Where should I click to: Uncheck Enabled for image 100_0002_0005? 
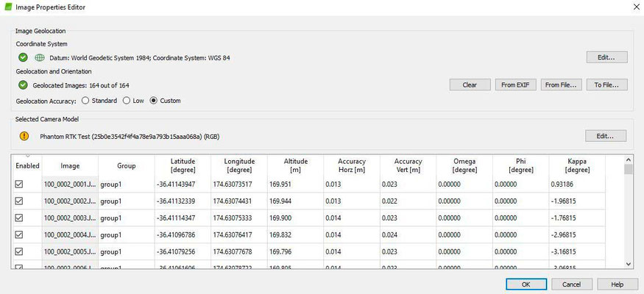coord(19,251)
